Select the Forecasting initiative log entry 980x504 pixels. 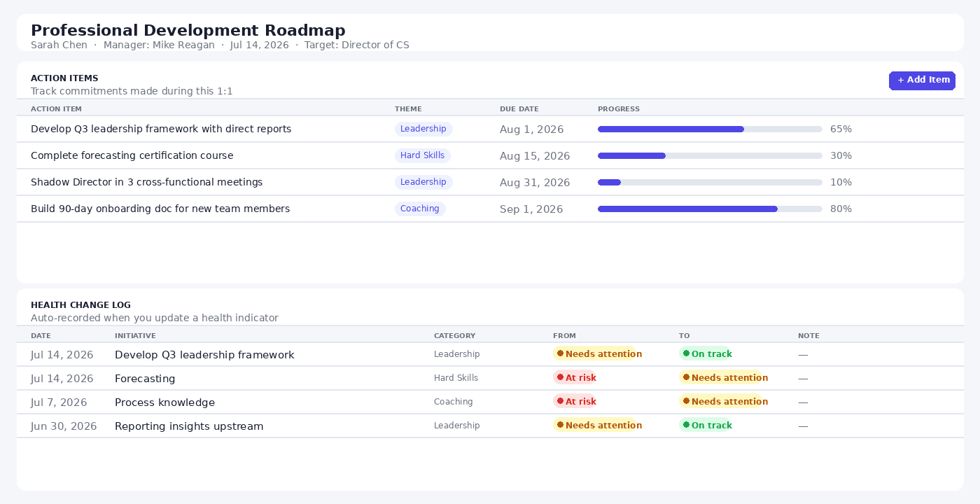point(145,379)
